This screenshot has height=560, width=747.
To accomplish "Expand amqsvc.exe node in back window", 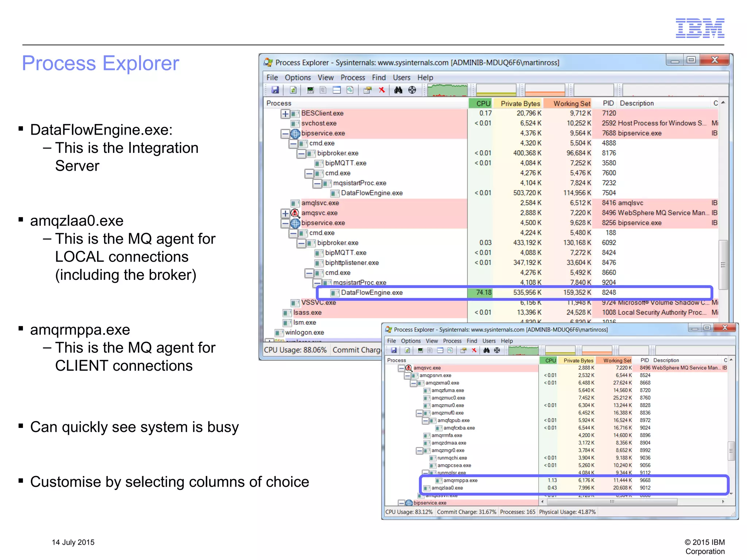I will click(285, 213).
